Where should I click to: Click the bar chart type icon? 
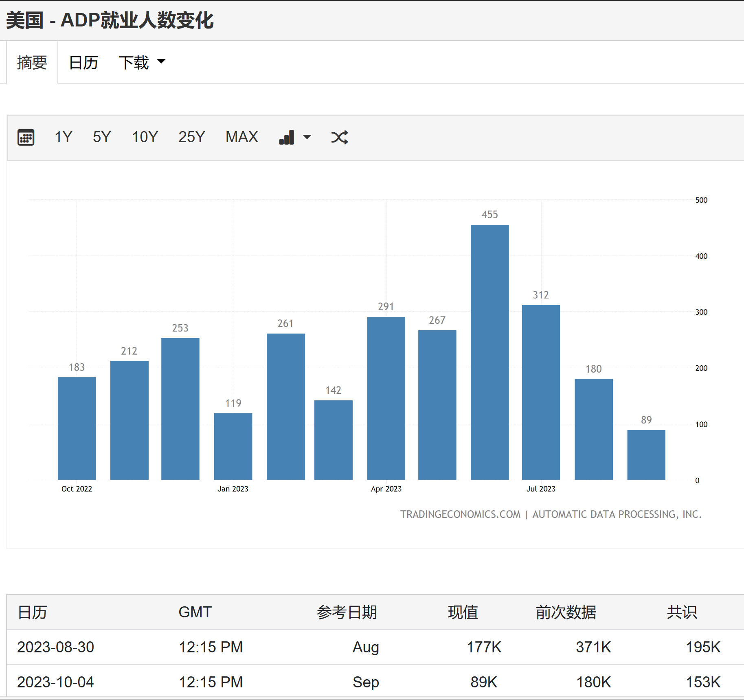click(x=287, y=137)
